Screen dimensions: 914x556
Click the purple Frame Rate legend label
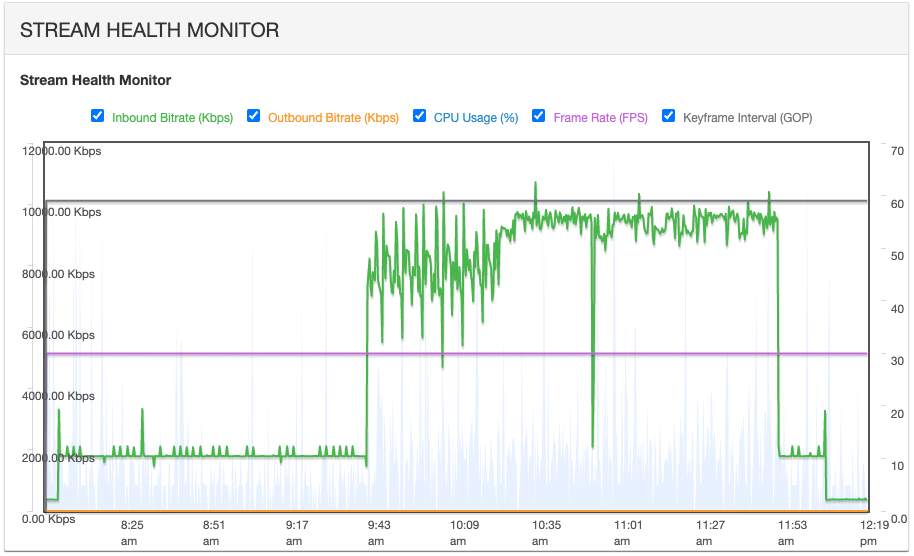[x=600, y=118]
